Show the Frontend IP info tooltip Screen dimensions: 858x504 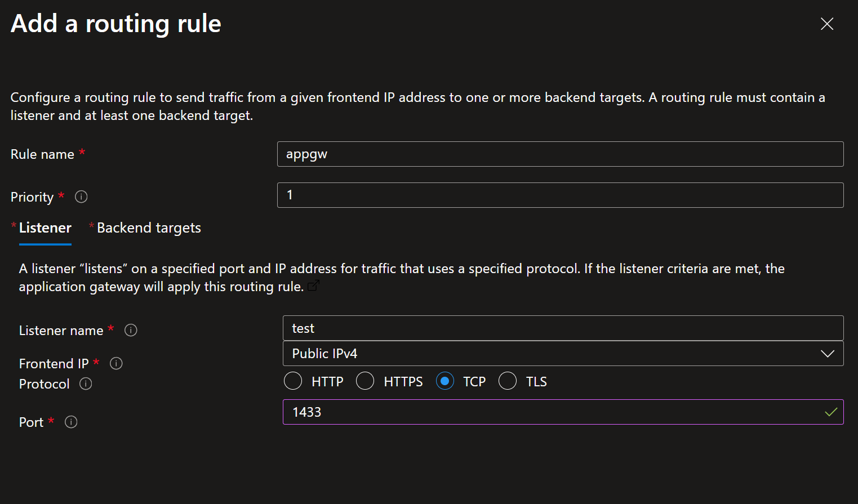pyautogui.click(x=116, y=363)
